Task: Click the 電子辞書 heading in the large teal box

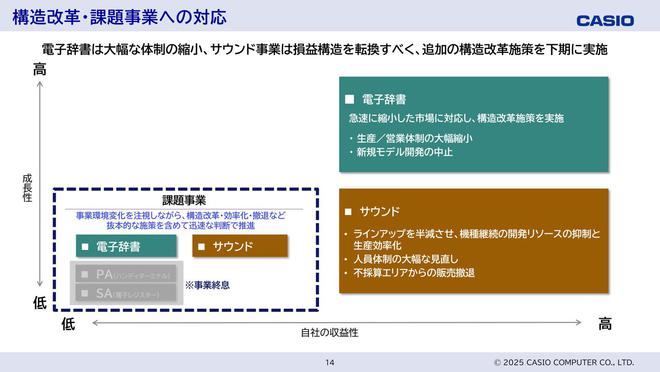Action: (384, 99)
